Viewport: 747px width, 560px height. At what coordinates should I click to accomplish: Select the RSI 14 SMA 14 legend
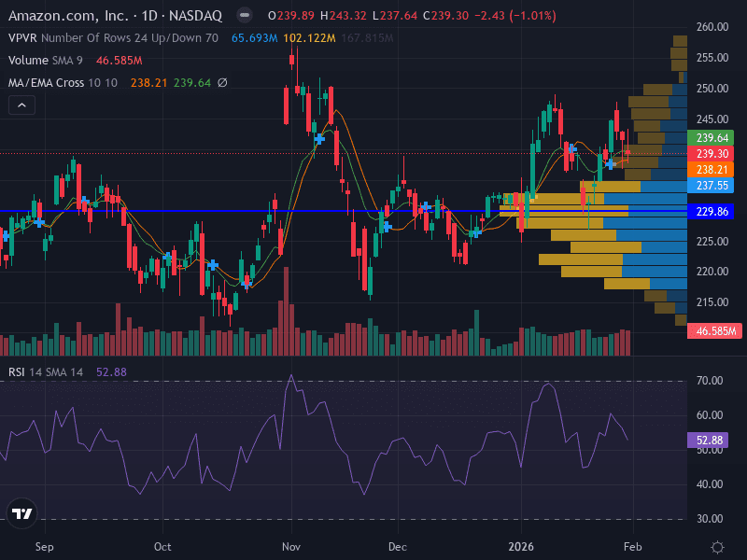45,371
